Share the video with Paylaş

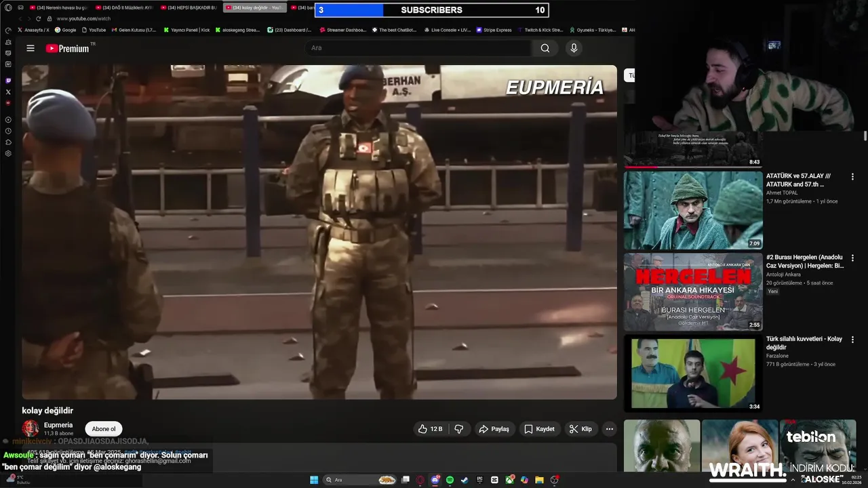coord(494,429)
